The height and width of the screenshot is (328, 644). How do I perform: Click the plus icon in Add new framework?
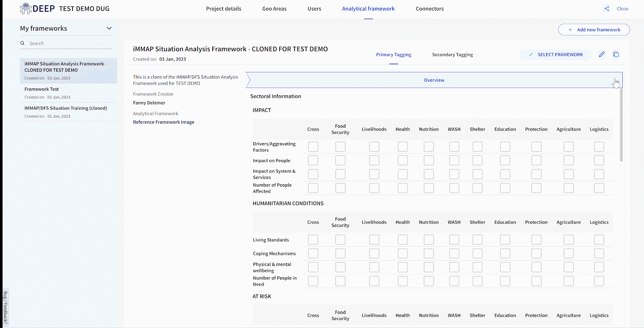pyautogui.click(x=570, y=30)
